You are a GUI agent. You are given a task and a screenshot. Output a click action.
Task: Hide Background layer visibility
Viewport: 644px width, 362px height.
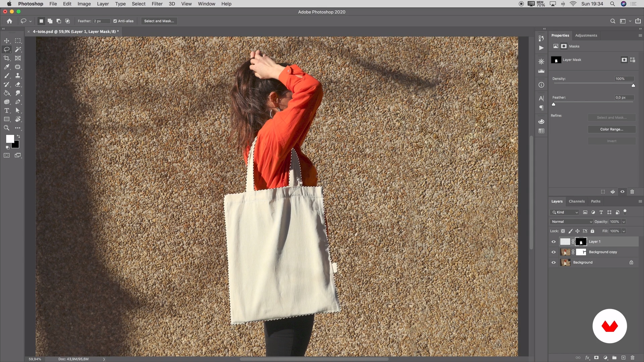click(x=553, y=262)
